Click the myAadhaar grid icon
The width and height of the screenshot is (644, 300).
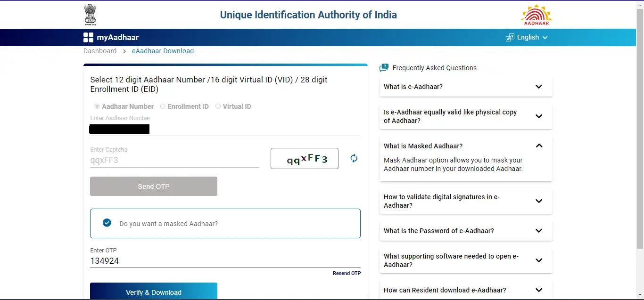click(x=88, y=37)
